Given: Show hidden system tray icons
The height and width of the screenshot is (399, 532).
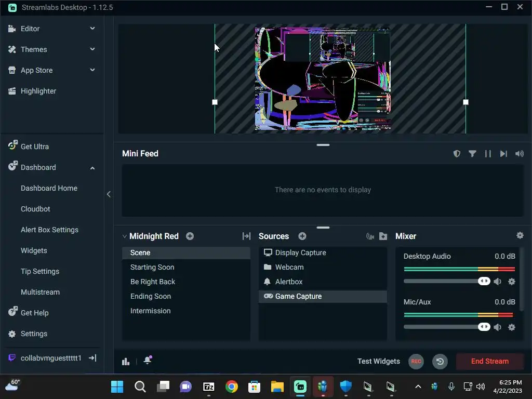Looking at the screenshot, I should click(x=418, y=387).
